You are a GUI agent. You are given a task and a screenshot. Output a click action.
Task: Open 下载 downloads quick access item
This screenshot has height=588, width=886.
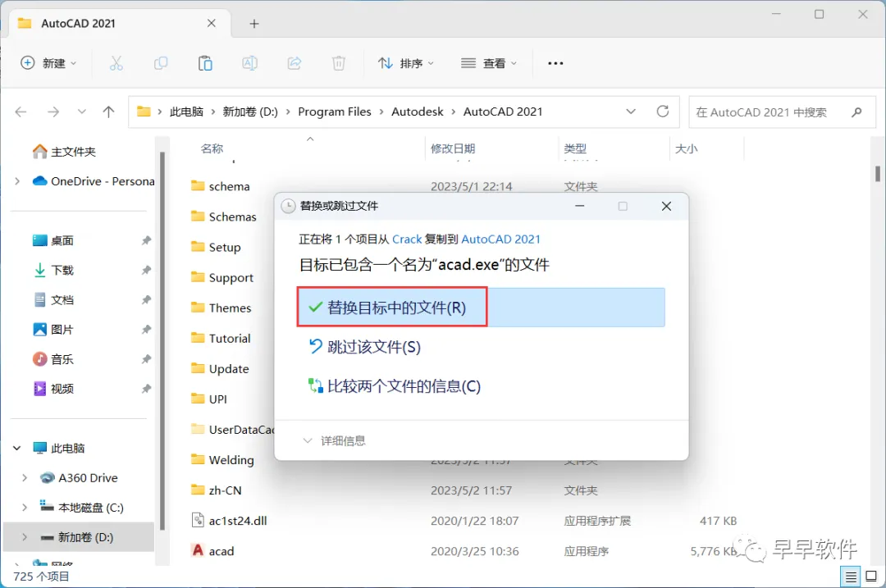tap(53, 270)
